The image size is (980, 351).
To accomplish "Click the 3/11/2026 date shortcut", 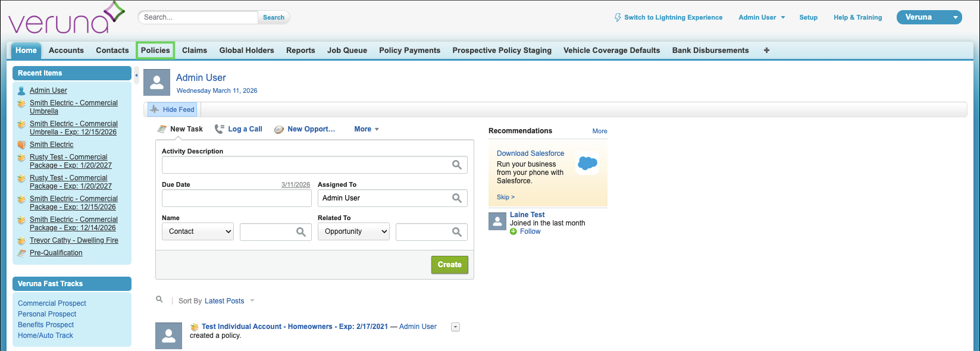I will point(296,185).
